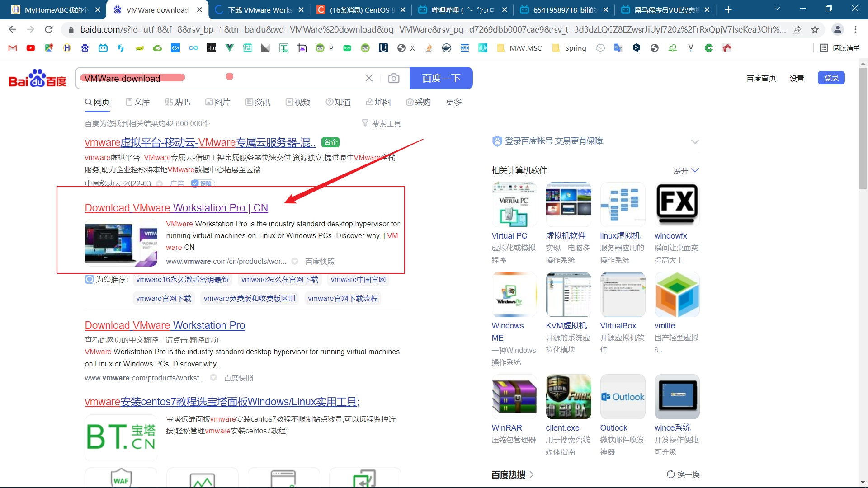Open the VirtualBox software thumbnail

pyautogui.click(x=623, y=295)
